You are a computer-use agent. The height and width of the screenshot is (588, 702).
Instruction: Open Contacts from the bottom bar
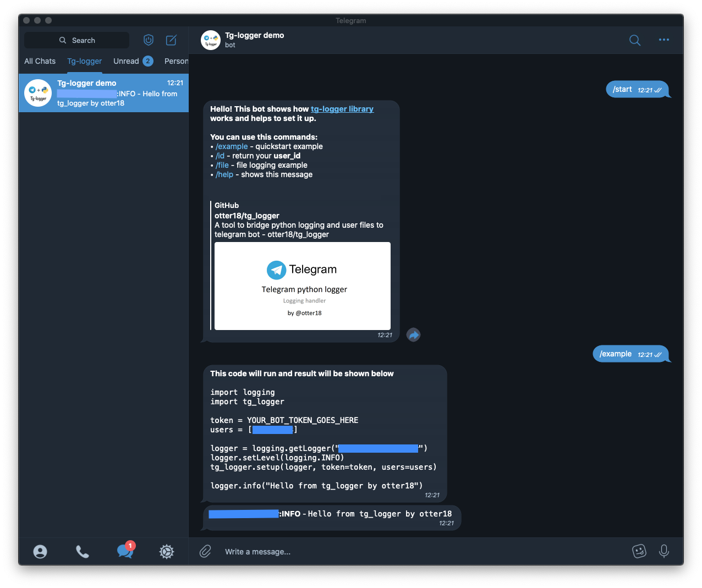[40, 552]
